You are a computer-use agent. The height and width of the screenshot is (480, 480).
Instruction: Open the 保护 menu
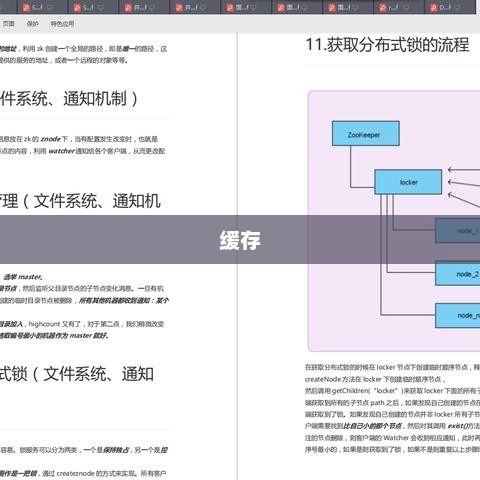click(32, 24)
